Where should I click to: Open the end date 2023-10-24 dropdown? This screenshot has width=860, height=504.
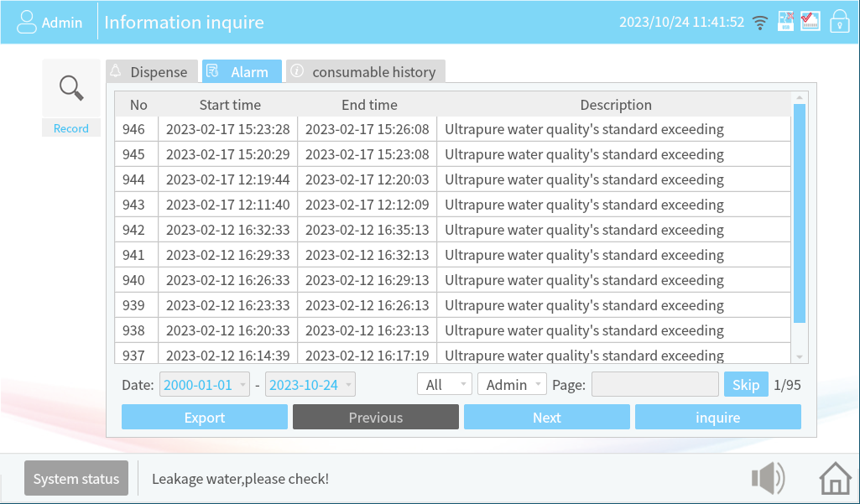pyautogui.click(x=310, y=384)
